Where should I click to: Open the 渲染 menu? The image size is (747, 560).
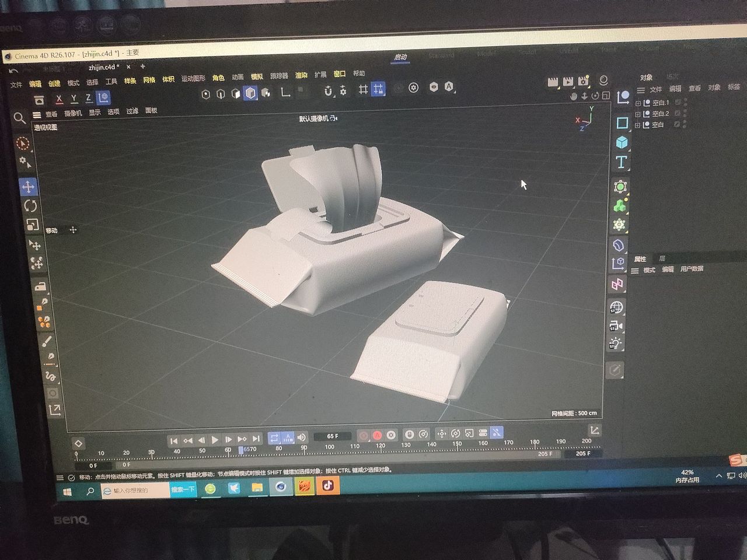pyautogui.click(x=301, y=75)
